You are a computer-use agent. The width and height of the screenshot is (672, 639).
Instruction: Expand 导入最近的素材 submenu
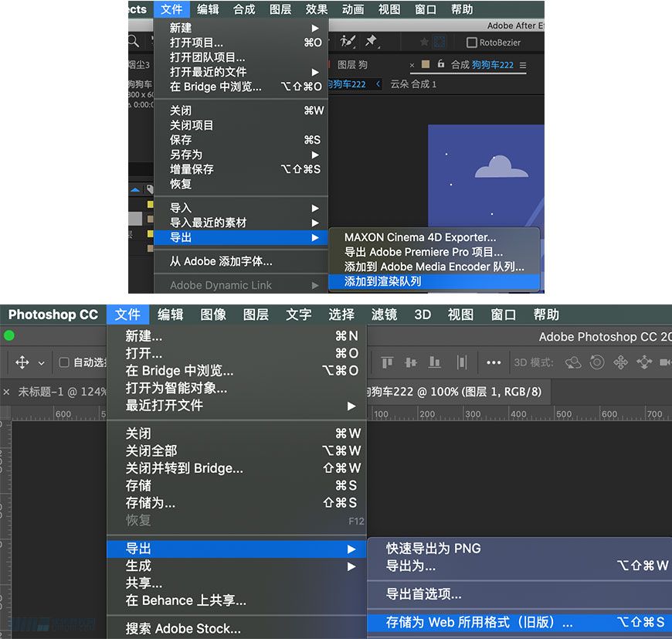[x=315, y=223]
